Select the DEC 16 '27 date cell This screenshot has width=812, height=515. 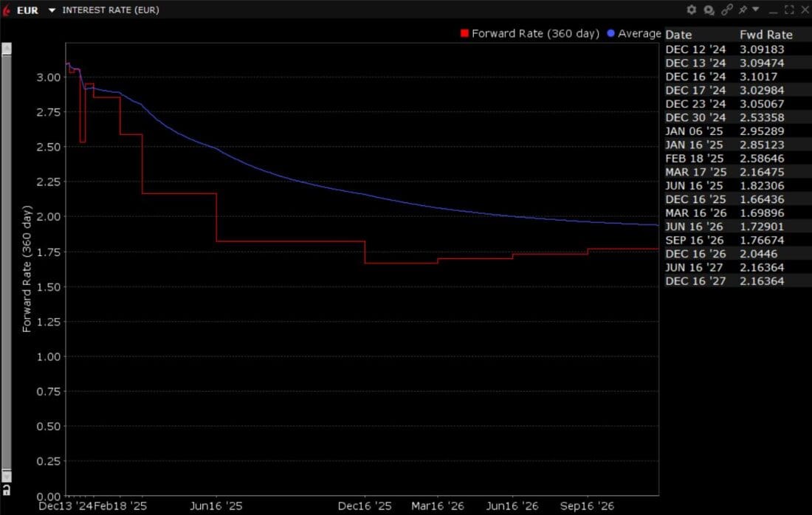(x=695, y=281)
